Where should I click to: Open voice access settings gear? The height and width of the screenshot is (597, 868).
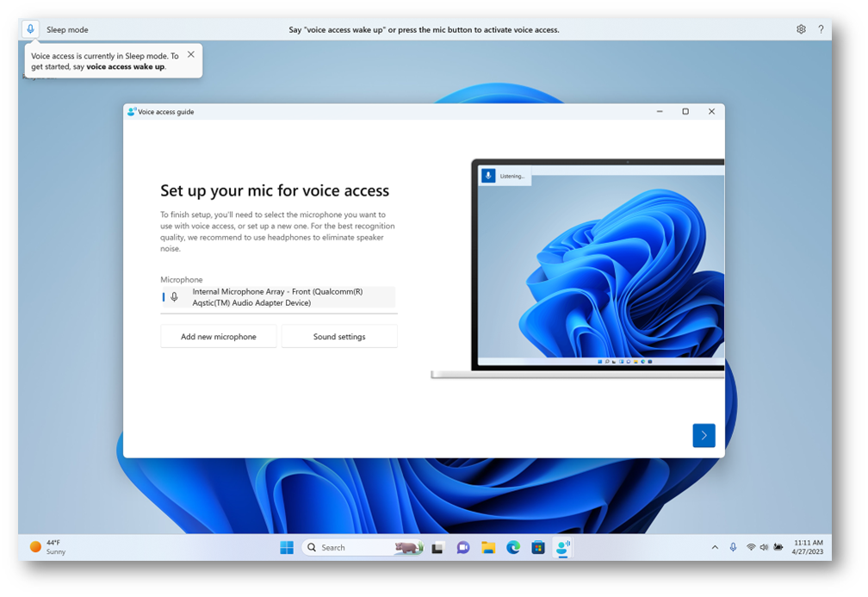801,29
